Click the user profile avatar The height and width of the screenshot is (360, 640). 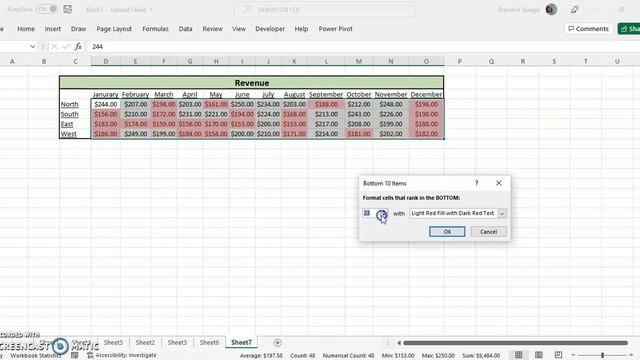click(551, 9)
